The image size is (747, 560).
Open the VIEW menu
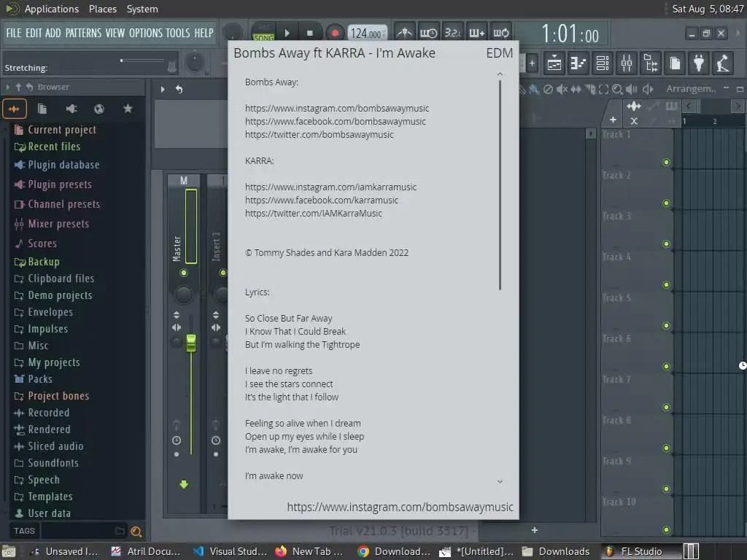(x=115, y=33)
